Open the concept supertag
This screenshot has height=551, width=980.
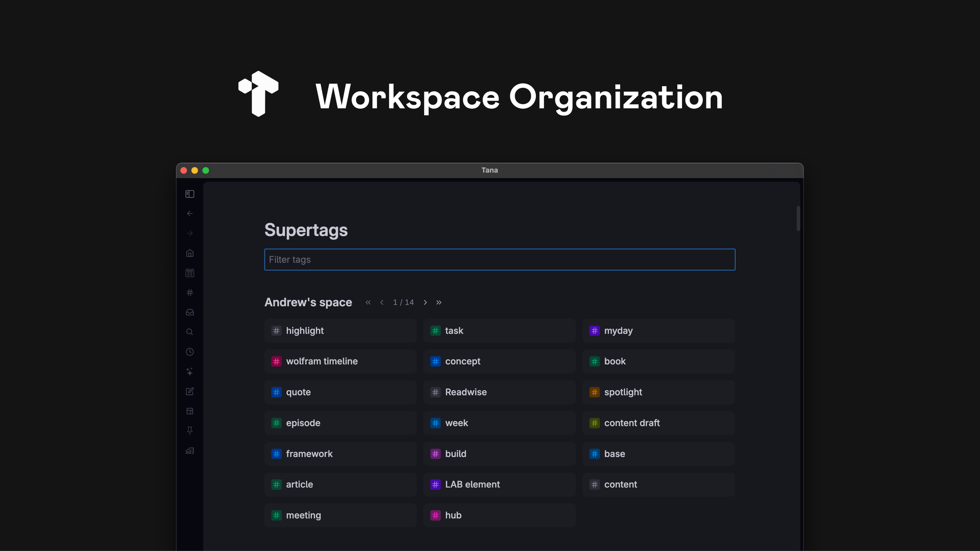point(500,361)
